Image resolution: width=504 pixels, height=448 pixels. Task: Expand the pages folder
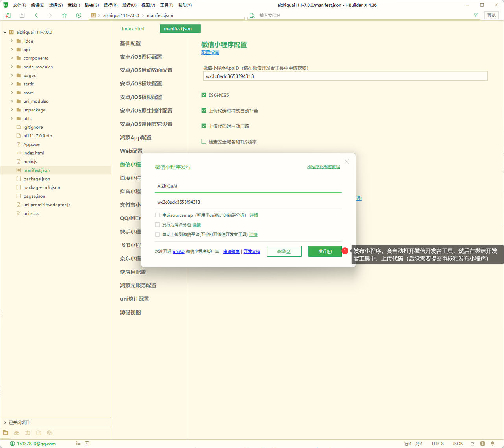point(12,76)
